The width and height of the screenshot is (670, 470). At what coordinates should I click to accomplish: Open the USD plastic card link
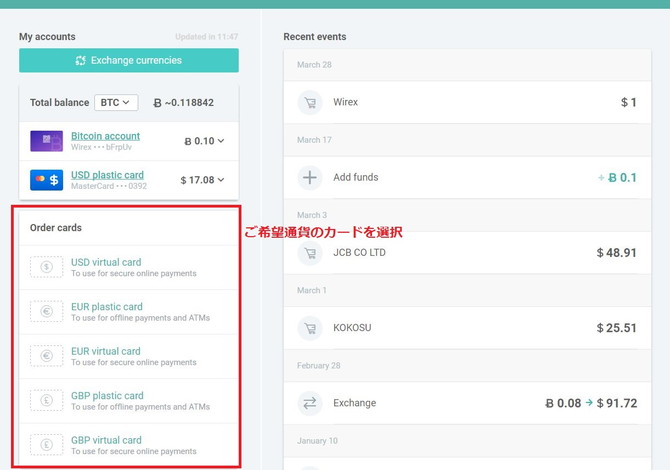point(107,175)
